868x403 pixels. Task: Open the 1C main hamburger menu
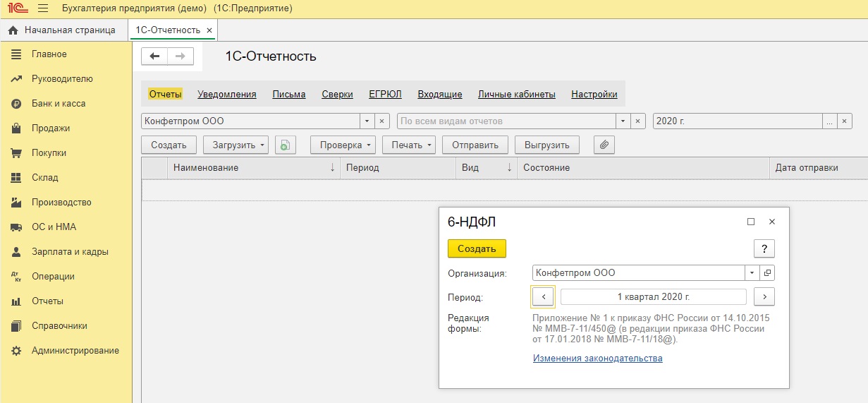pos(43,8)
